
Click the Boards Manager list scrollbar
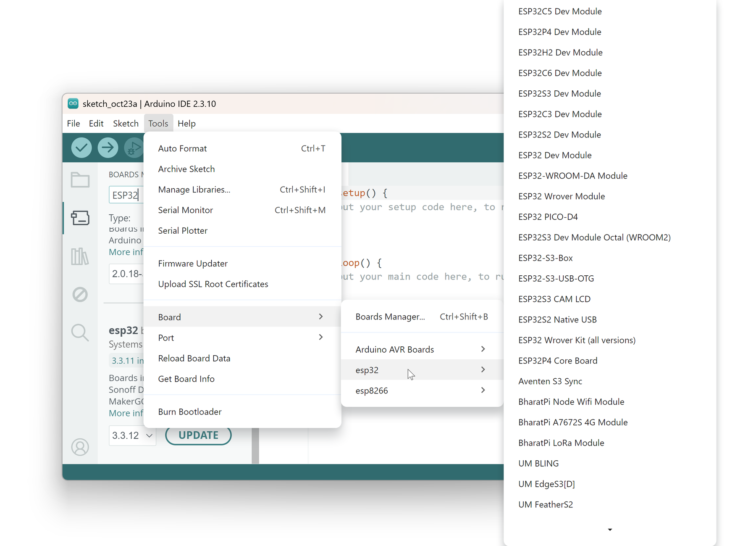(x=255, y=446)
